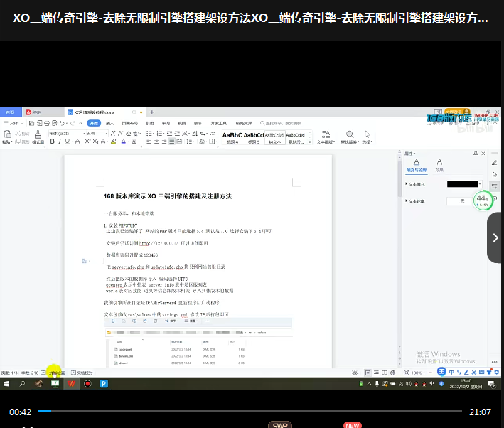The height and width of the screenshot is (428, 504).
Task: Select justify alignment option
Action: click(x=172, y=141)
